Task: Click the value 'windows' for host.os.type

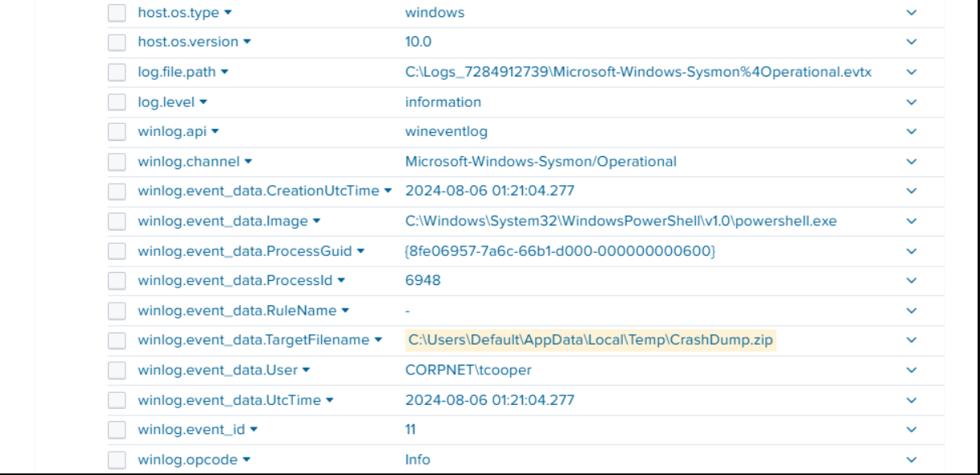Action: click(x=434, y=13)
